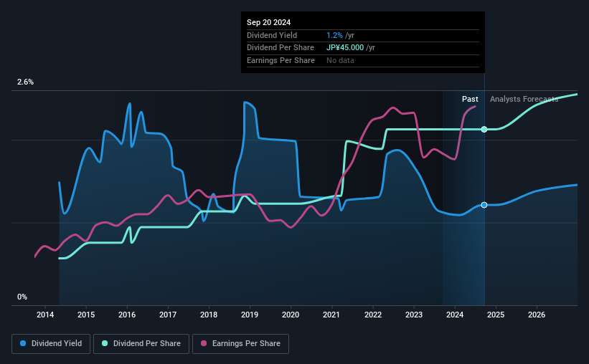The height and width of the screenshot is (364, 589).
Task: Click the Past region label
Action: coord(470,99)
